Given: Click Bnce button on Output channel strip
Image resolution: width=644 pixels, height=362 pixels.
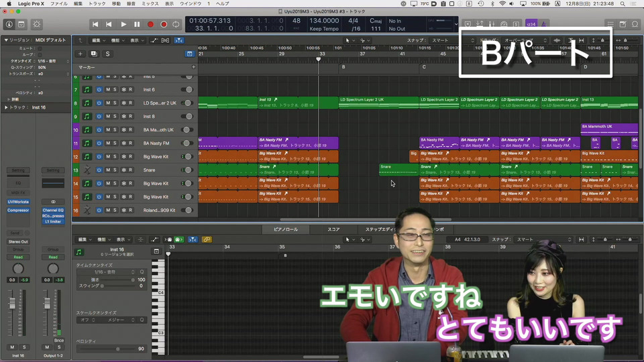Looking at the screenshot, I should coord(59,341).
